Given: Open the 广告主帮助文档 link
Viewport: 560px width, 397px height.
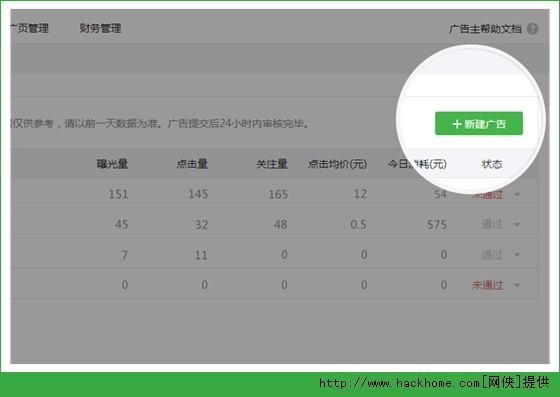Looking at the screenshot, I should coord(485,29).
